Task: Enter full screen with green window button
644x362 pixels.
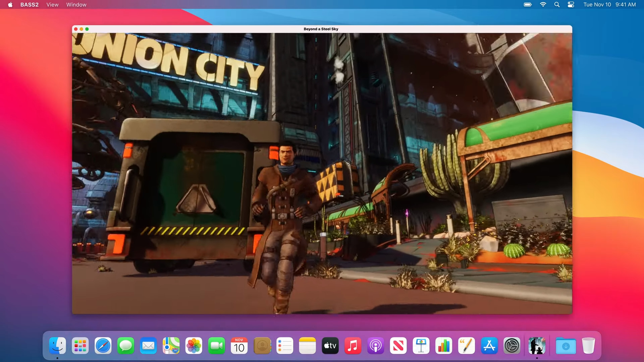Action: pyautogui.click(x=87, y=29)
